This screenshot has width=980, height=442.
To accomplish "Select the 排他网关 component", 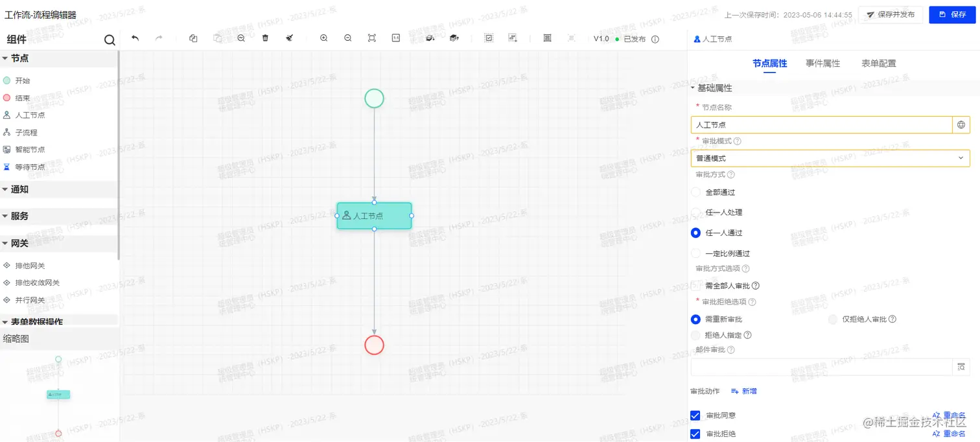I will 24,266.
